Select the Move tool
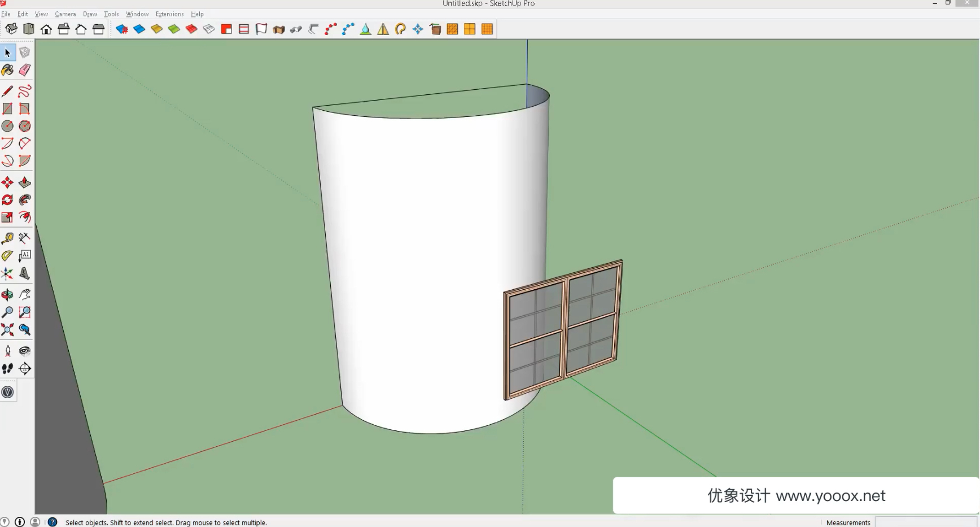Screen dimensions: 980x527 coord(7,182)
